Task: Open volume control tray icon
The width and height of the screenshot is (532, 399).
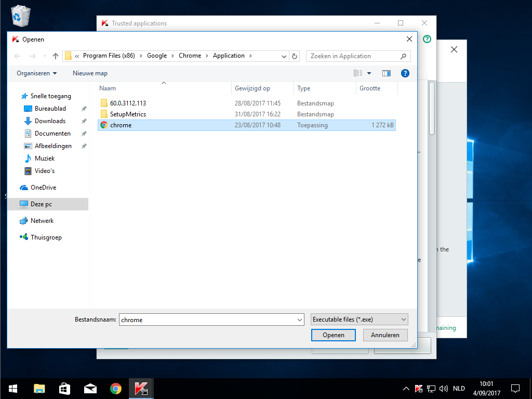Action: coord(444,389)
